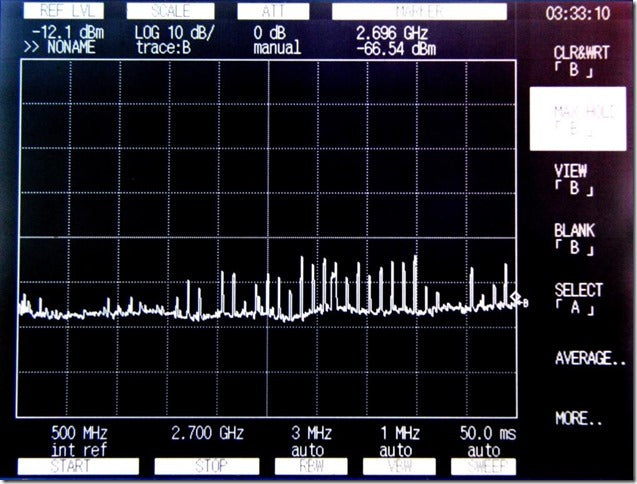Screen dimensions: 637x484
Task: Select the VIEW B trace softkey
Action: pos(572,178)
